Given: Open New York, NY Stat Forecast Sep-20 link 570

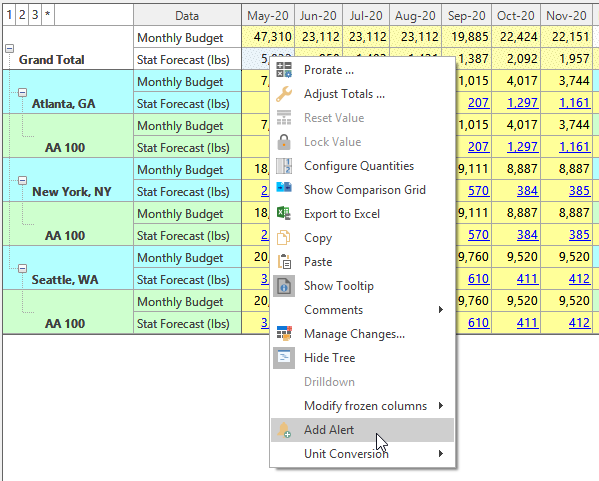Looking at the screenshot, I should [x=478, y=191].
